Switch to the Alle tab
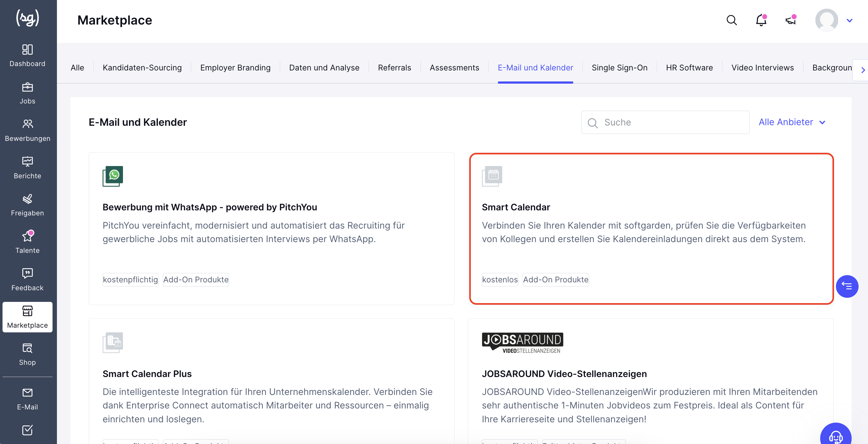The image size is (868, 444). [77, 68]
